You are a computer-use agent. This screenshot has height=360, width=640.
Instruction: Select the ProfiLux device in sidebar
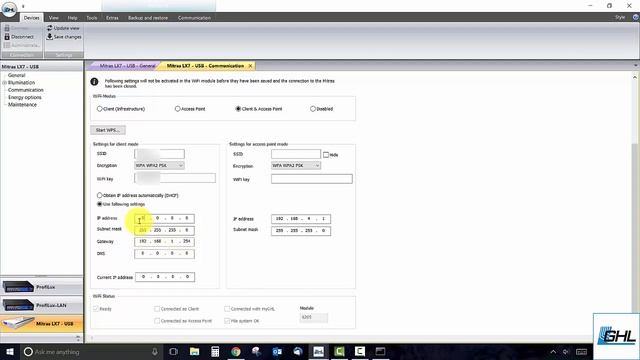point(42,287)
